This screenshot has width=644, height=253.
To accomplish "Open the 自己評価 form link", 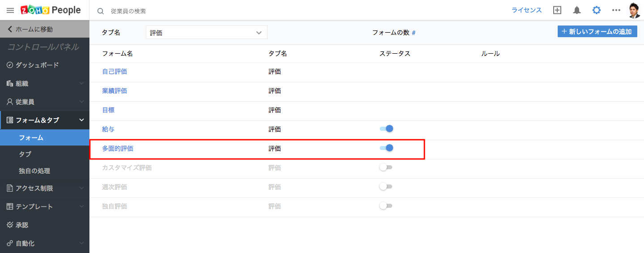I will (x=114, y=72).
